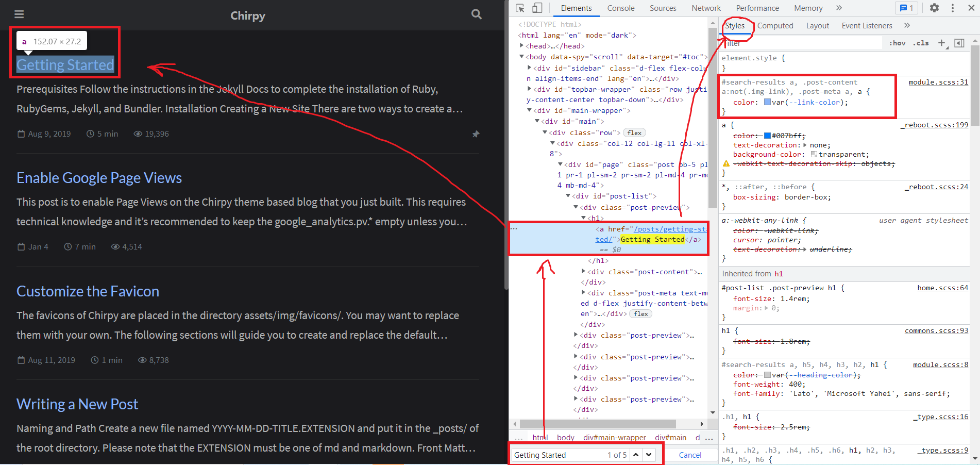Open the Enable Google Page Views post
980x465 pixels.
coord(99,178)
